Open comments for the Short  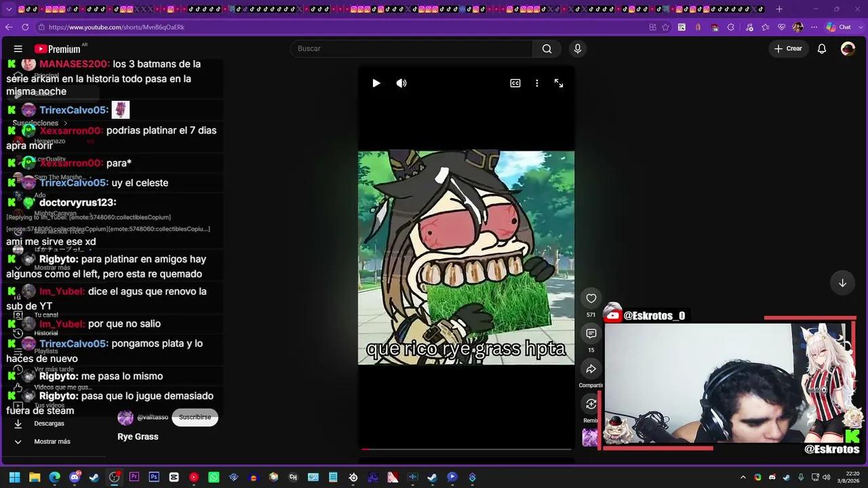(591, 333)
